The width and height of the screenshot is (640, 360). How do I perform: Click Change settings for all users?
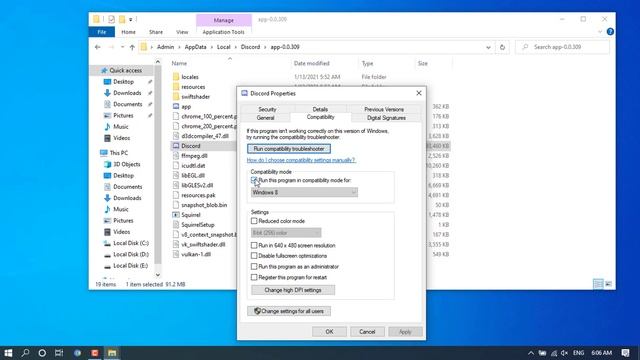(x=289, y=311)
